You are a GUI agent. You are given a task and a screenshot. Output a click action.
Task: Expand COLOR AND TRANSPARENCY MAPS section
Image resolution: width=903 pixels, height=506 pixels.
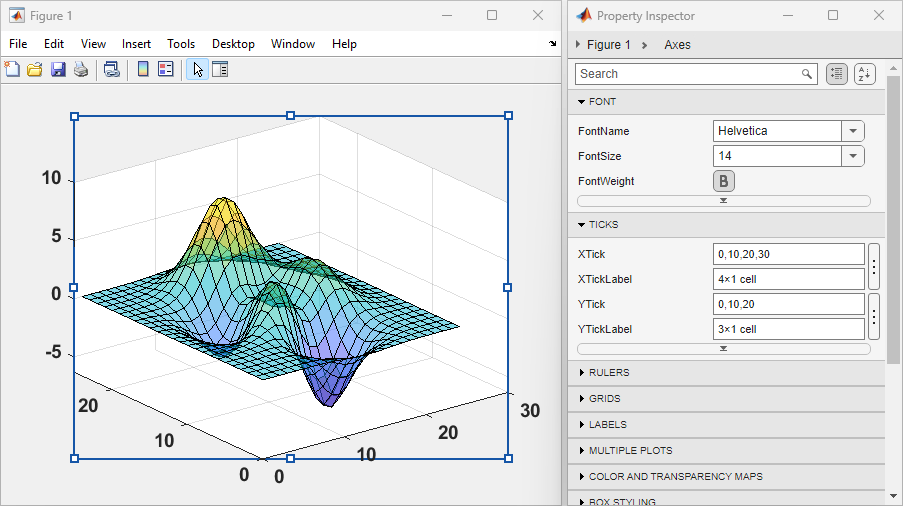point(582,477)
